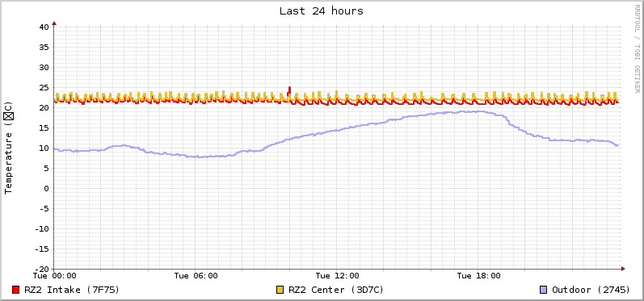Click the Tue 12:00 time axis label
644x301 pixels.
(x=337, y=276)
